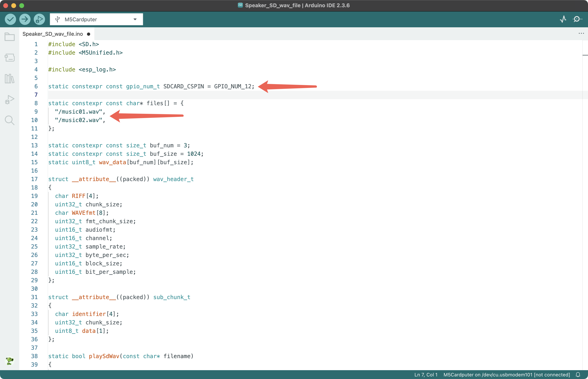
Task: Click the dropdown caret of board selector
Action: (x=135, y=19)
